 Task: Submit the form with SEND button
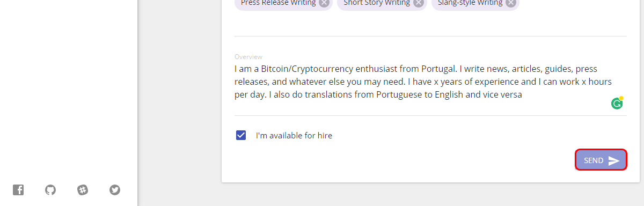click(x=601, y=160)
